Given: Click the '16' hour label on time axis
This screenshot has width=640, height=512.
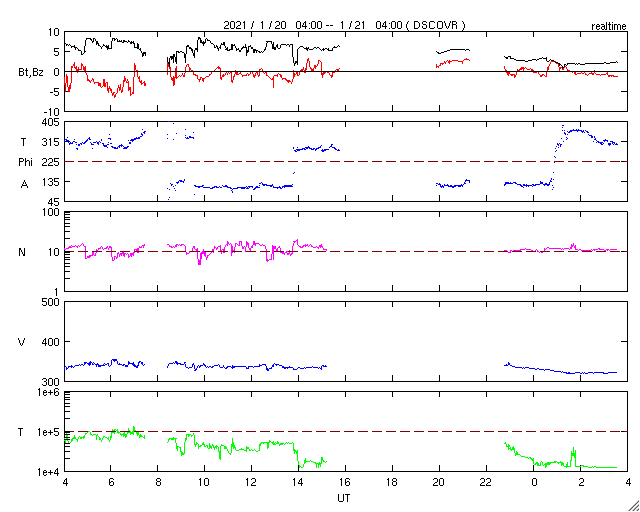Looking at the screenshot, I should point(345,482).
